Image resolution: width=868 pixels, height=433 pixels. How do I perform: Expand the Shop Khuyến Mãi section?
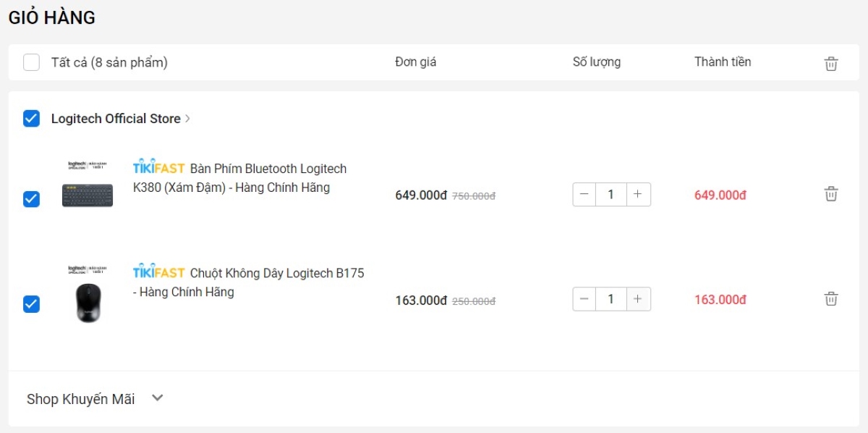pos(158,398)
